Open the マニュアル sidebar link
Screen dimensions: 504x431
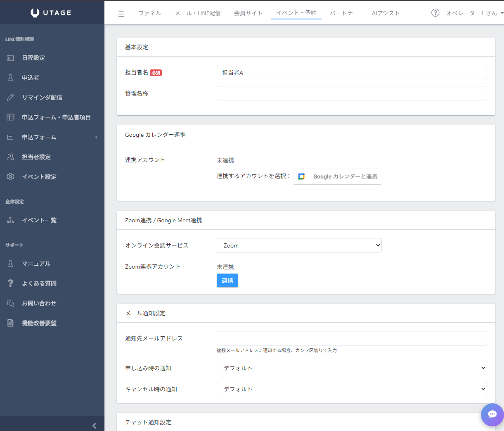click(x=36, y=264)
